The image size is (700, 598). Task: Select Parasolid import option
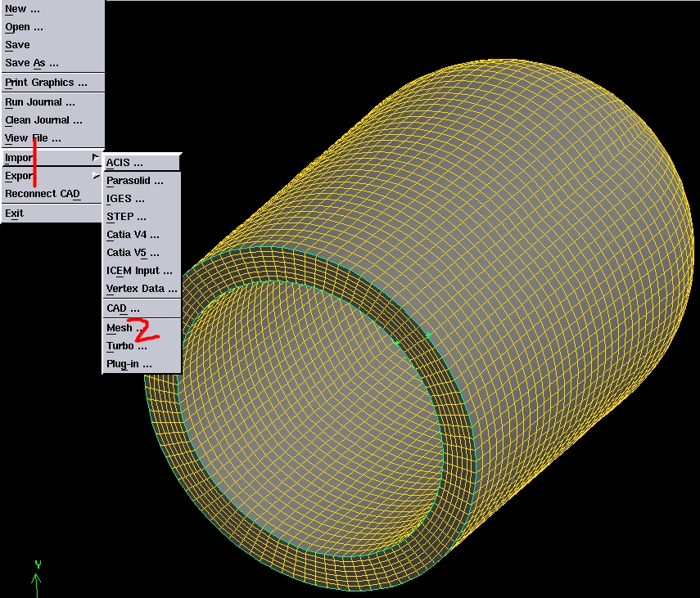(135, 181)
